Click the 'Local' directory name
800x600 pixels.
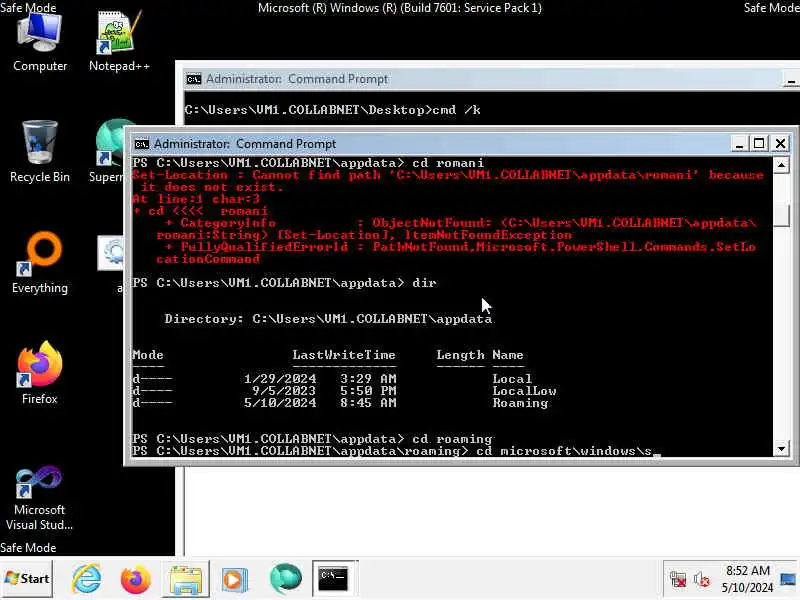[512, 379]
